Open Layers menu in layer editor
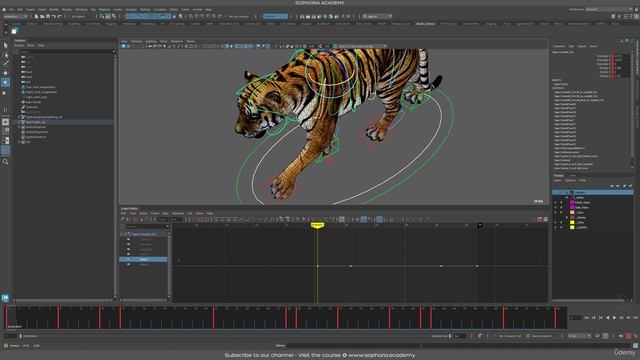The width and height of the screenshot is (640, 360). 558,180
